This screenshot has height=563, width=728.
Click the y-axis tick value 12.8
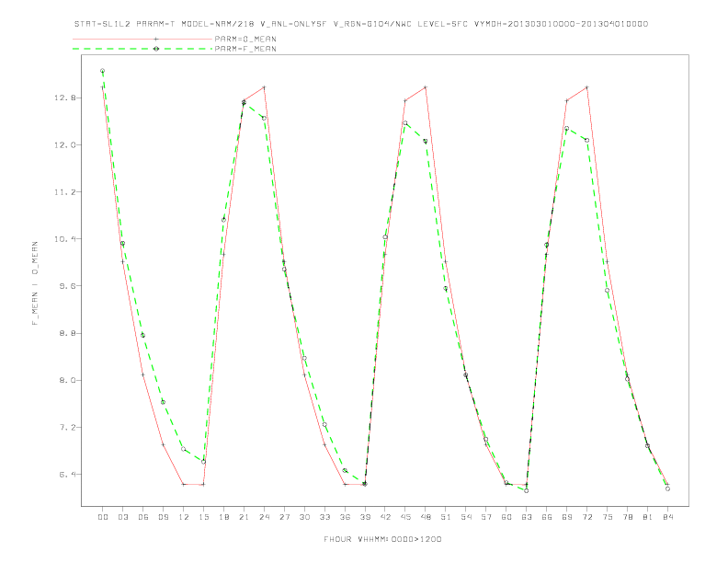point(64,98)
